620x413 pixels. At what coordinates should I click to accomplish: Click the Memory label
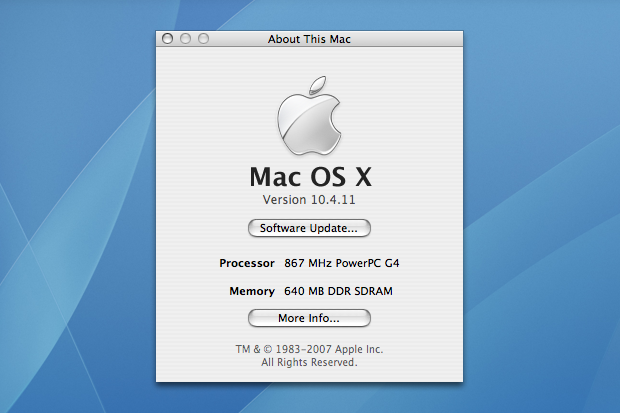(x=252, y=292)
